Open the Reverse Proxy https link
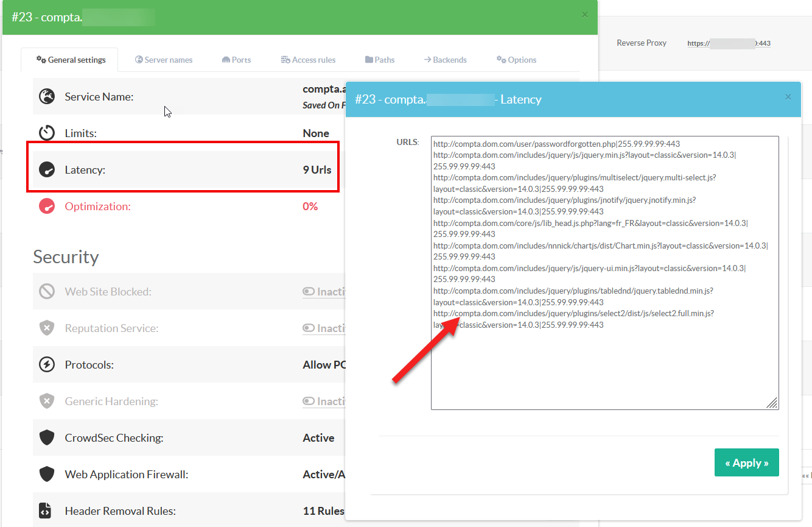The height and width of the screenshot is (527, 812). (729, 43)
